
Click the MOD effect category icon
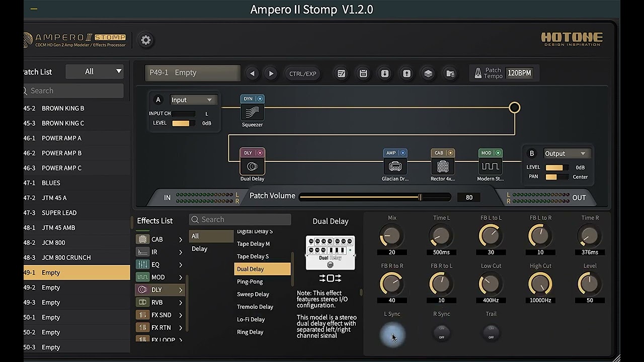143,277
